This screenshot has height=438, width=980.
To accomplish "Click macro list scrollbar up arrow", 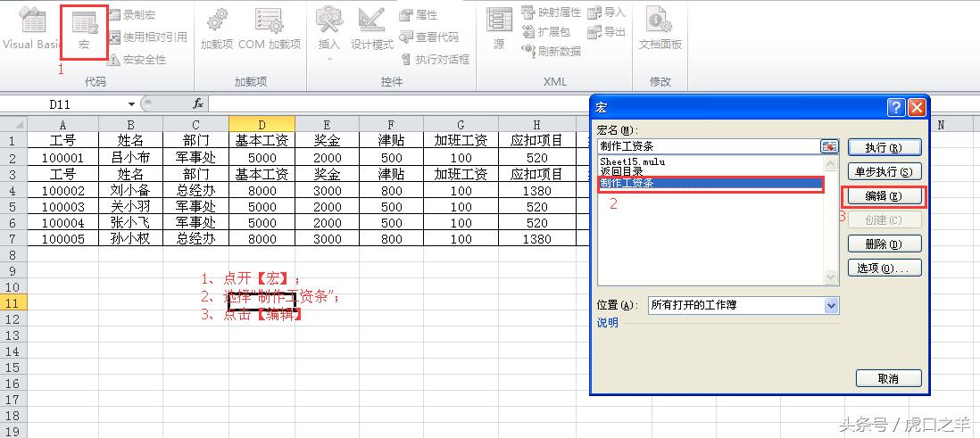I will pos(831,164).
